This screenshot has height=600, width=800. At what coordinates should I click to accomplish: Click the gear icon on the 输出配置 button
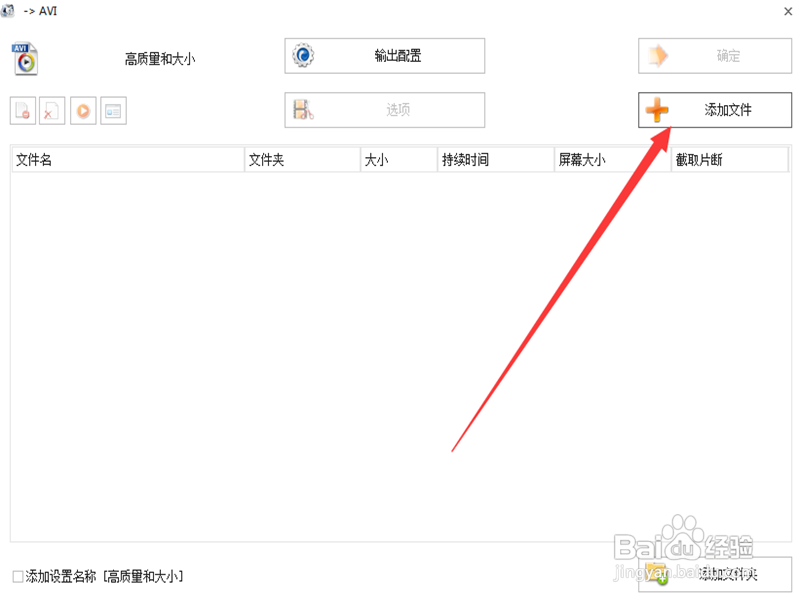tap(301, 55)
